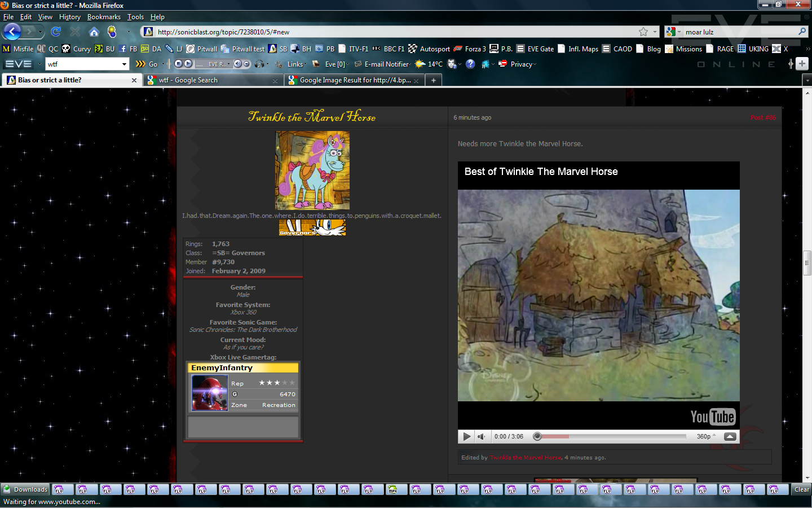Image resolution: width=812 pixels, height=508 pixels.
Task: Click the blue help question mark icon
Action: pyautogui.click(x=470, y=64)
